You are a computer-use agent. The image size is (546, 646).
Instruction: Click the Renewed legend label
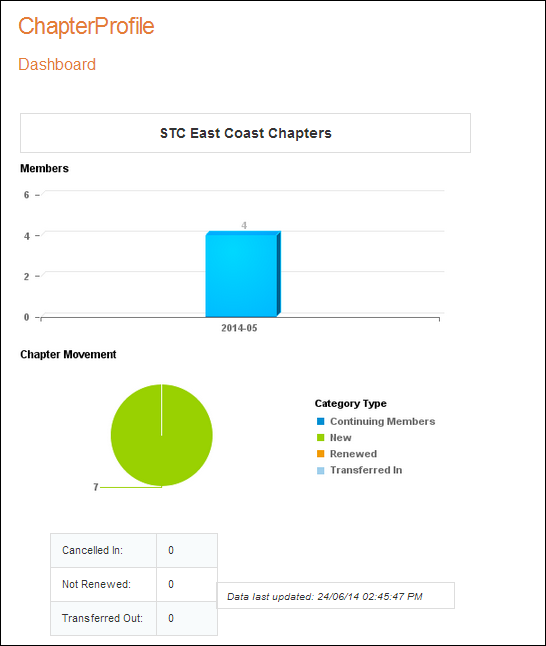(x=353, y=454)
